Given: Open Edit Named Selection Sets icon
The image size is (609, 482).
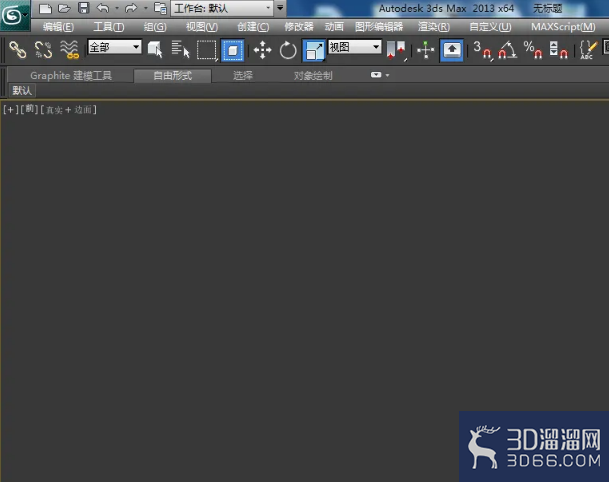Looking at the screenshot, I should (x=588, y=50).
